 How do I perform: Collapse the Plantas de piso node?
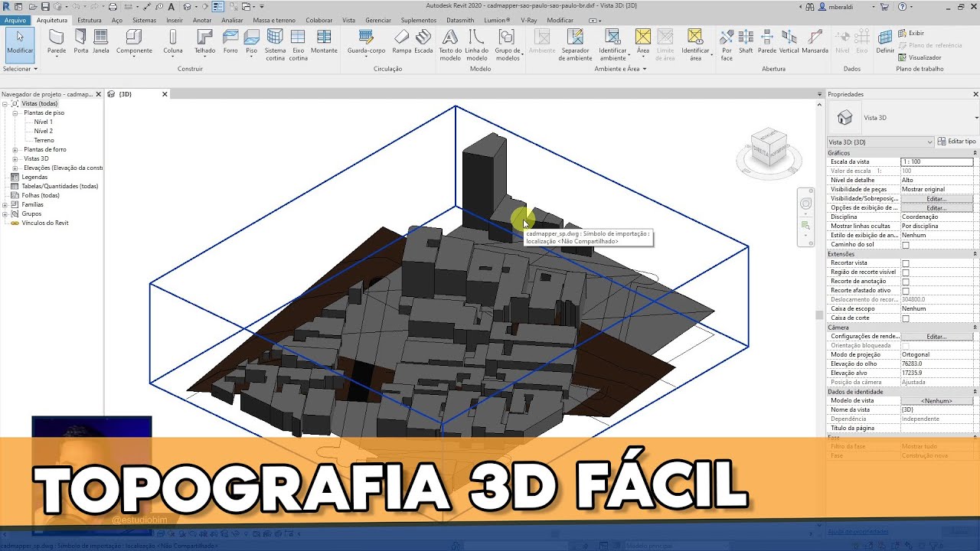[15, 112]
